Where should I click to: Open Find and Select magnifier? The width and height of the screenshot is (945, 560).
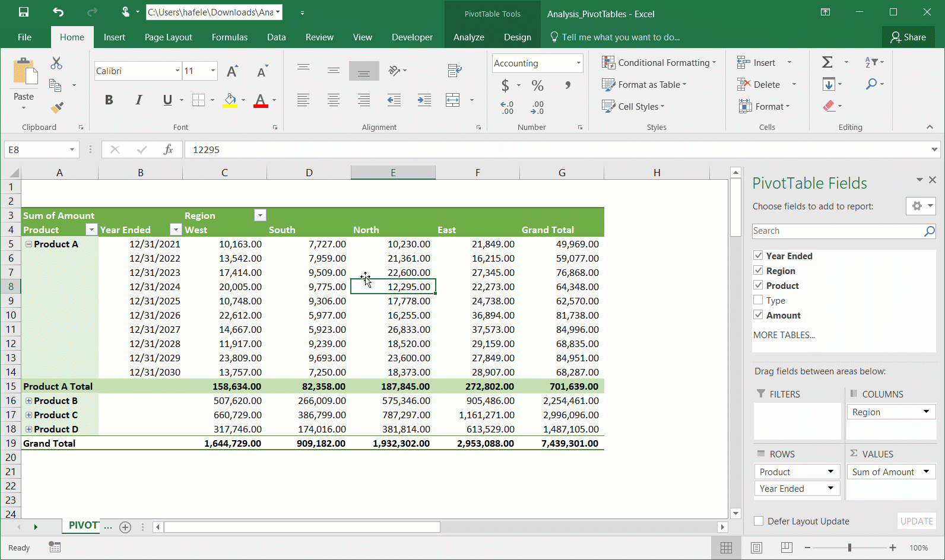coord(871,84)
